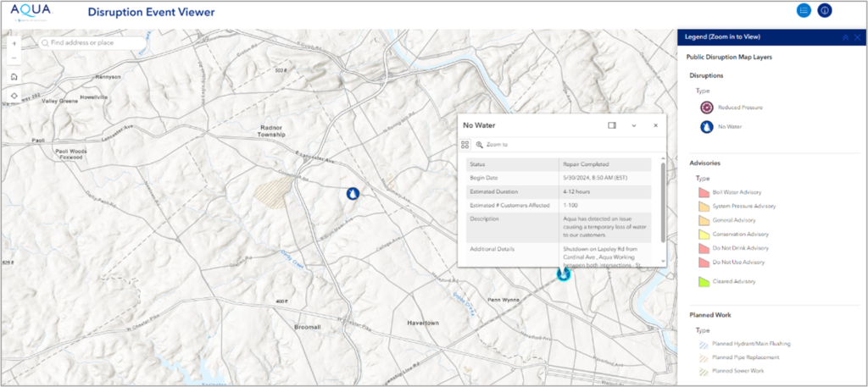
Task: Click the 'Broomall' map label
Action: click(x=308, y=327)
